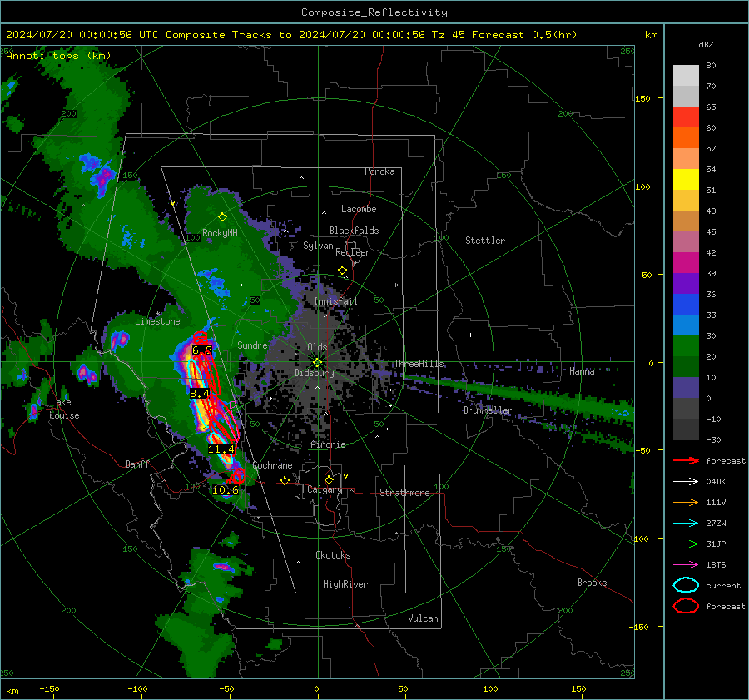Click the Innisfail city label
Screen dimensions: 749x700
point(335,301)
